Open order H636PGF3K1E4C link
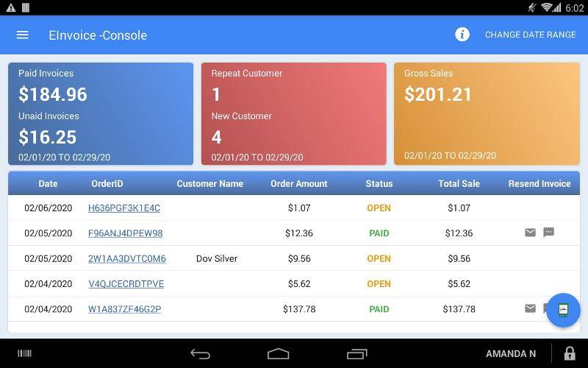This screenshot has width=588, height=368. click(x=124, y=208)
